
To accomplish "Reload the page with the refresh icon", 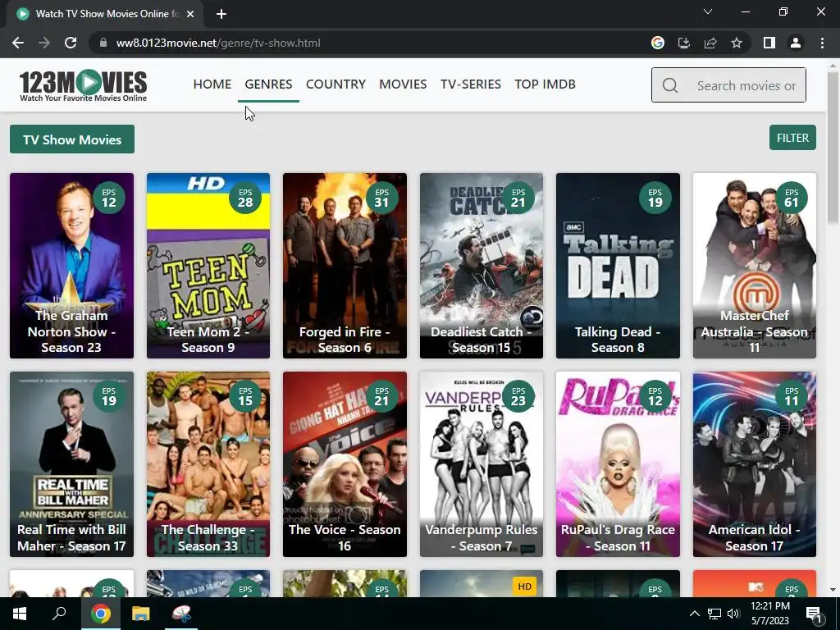I will (x=71, y=43).
